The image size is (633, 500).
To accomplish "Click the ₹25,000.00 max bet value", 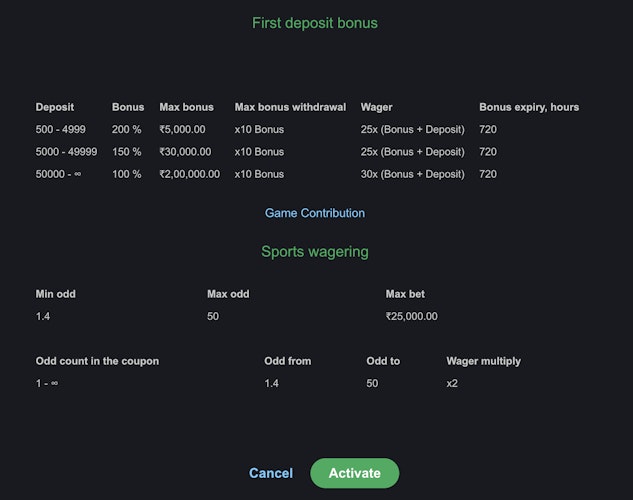I will (x=411, y=316).
